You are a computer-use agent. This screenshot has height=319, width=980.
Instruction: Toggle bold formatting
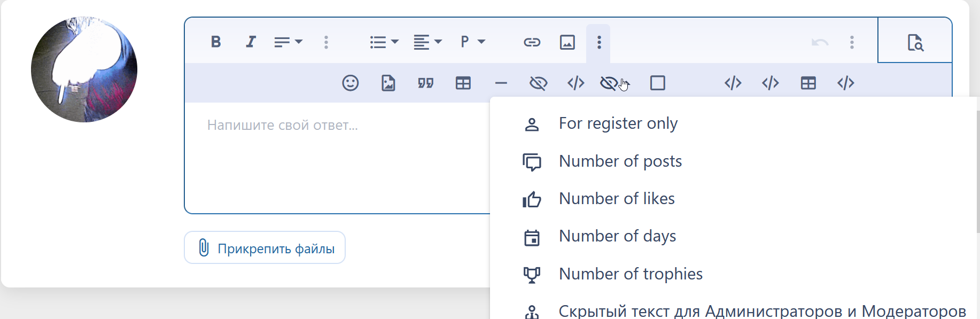[x=216, y=42]
